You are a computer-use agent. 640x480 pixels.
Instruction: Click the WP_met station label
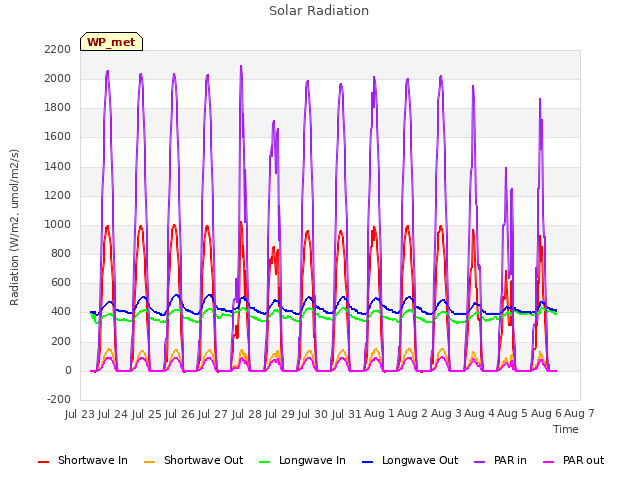point(111,42)
